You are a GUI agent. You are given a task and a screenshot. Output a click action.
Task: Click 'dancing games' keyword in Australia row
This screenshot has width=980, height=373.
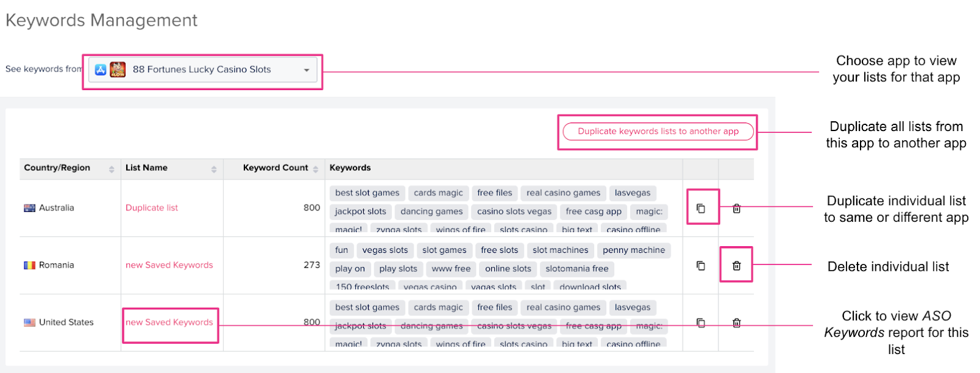click(431, 211)
